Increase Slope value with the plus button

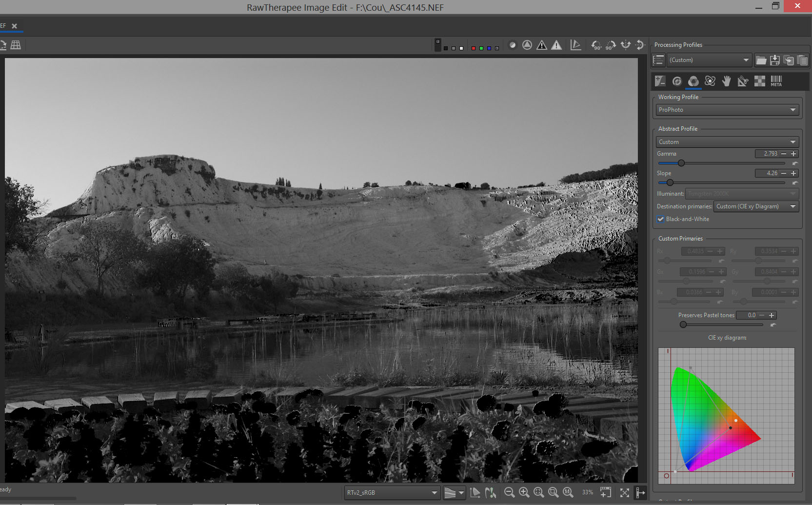792,173
